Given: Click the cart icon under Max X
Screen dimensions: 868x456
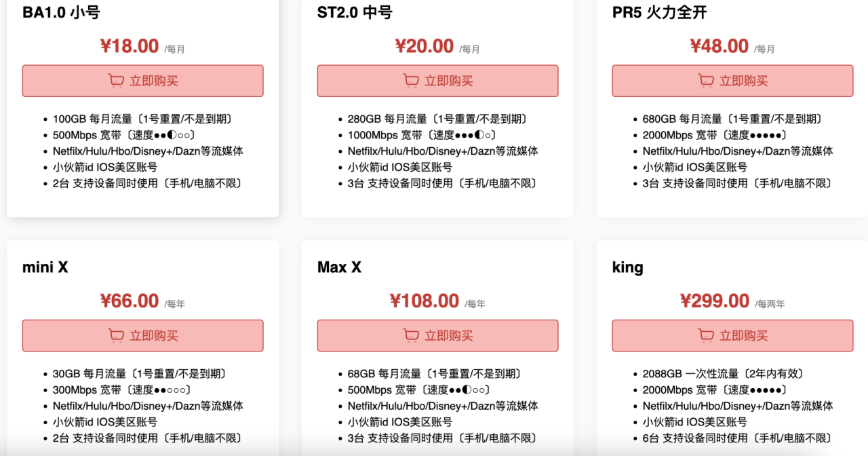Looking at the screenshot, I should tap(411, 335).
